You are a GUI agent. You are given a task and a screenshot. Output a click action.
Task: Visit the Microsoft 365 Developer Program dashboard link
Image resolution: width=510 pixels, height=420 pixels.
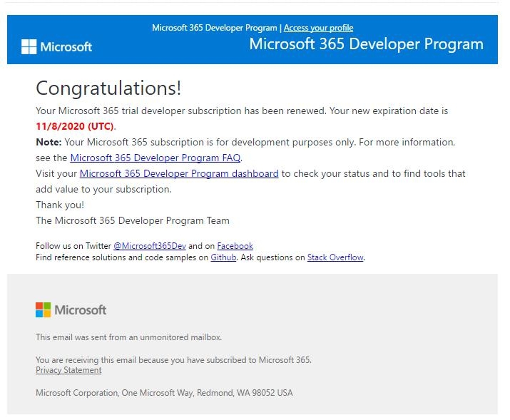pos(179,173)
